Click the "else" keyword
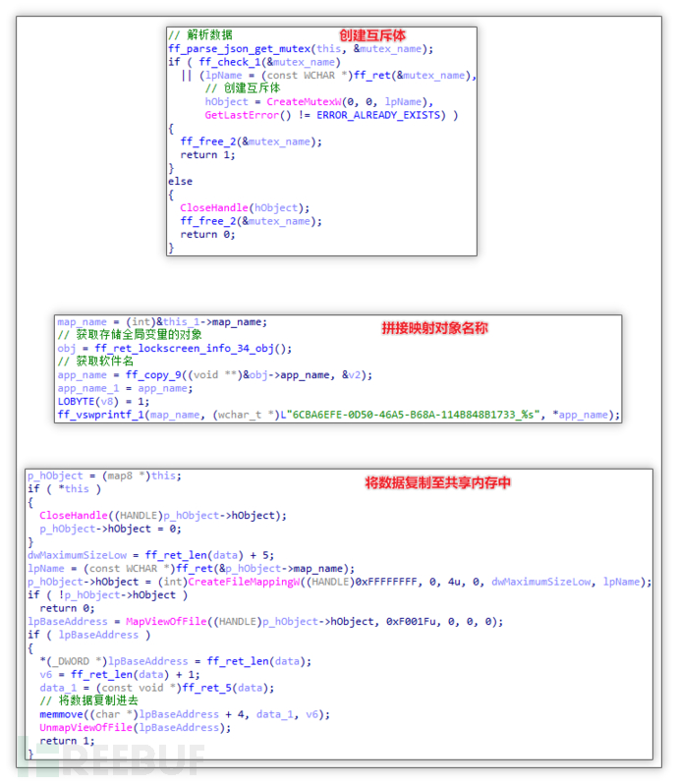The image size is (678, 784). click(180, 181)
